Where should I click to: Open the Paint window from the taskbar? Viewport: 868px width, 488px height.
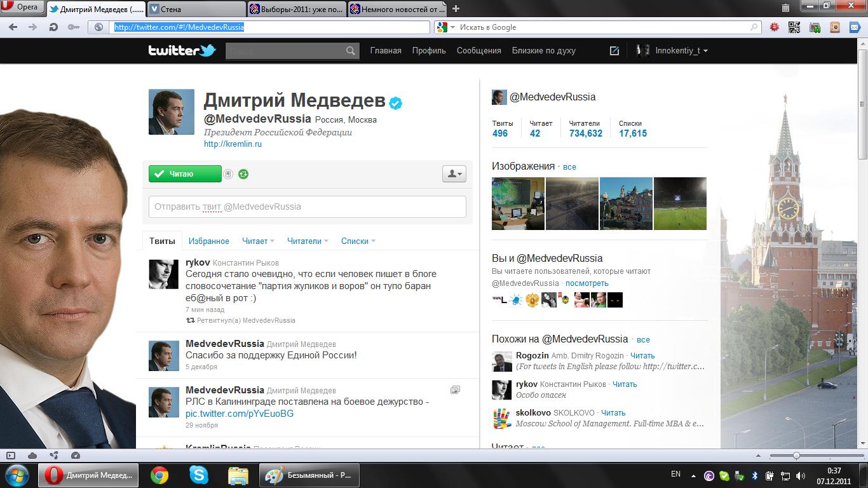[309, 475]
